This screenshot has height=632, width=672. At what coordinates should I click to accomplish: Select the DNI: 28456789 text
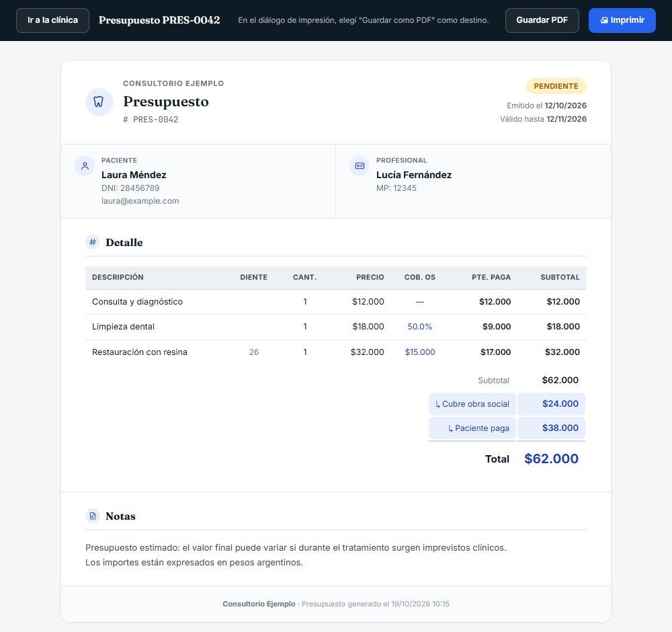pyautogui.click(x=130, y=188)
